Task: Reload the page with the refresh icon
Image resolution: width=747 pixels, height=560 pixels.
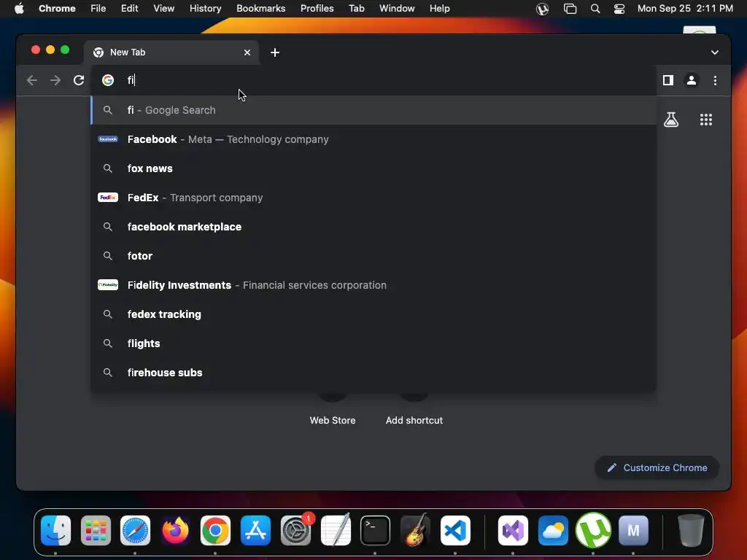Action: (x=79, y=80)
